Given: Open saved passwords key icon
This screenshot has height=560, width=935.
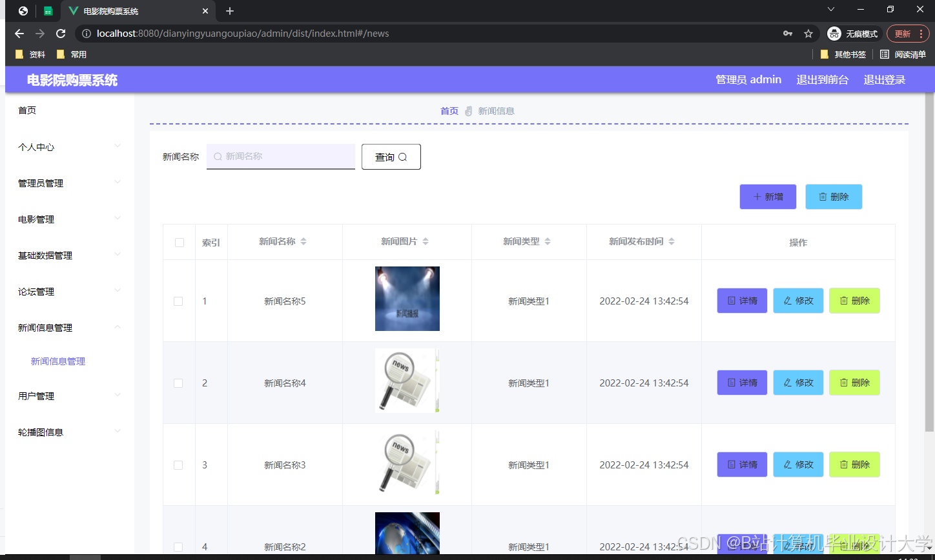Looking at the screenshot, I should 787,34.
